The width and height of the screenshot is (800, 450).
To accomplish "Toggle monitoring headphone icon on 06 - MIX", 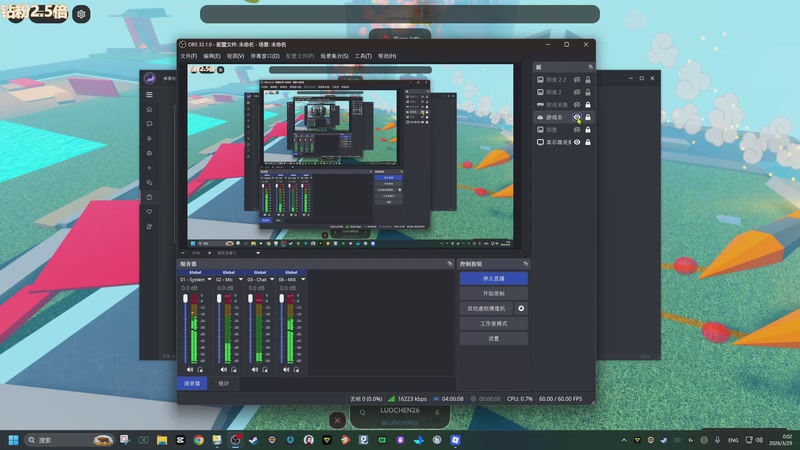I will (296, 369).
